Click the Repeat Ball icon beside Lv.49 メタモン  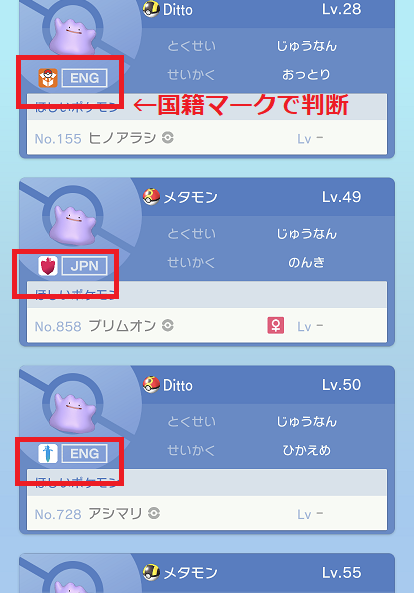151,197
